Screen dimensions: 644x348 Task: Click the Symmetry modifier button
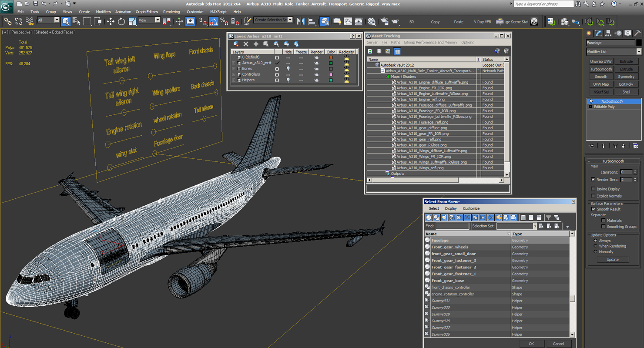(626, 77)
